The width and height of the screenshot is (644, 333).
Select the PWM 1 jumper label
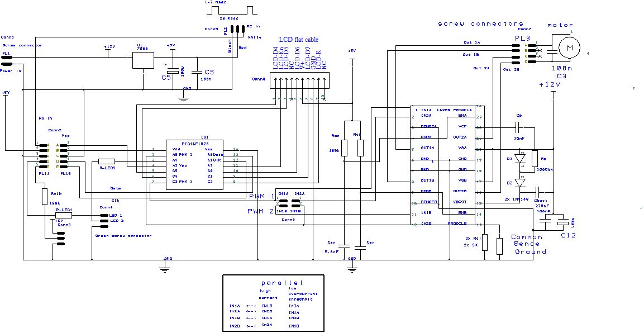coord(262,197)
